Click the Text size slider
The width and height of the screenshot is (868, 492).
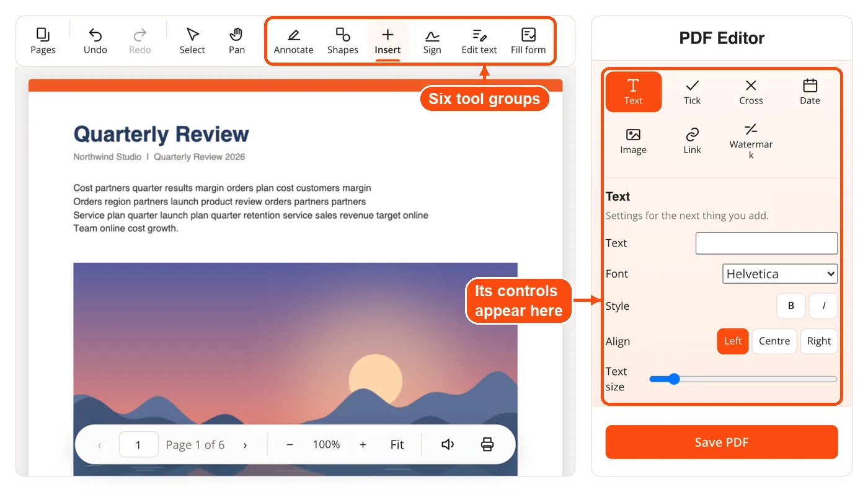(x=743, y=379)
